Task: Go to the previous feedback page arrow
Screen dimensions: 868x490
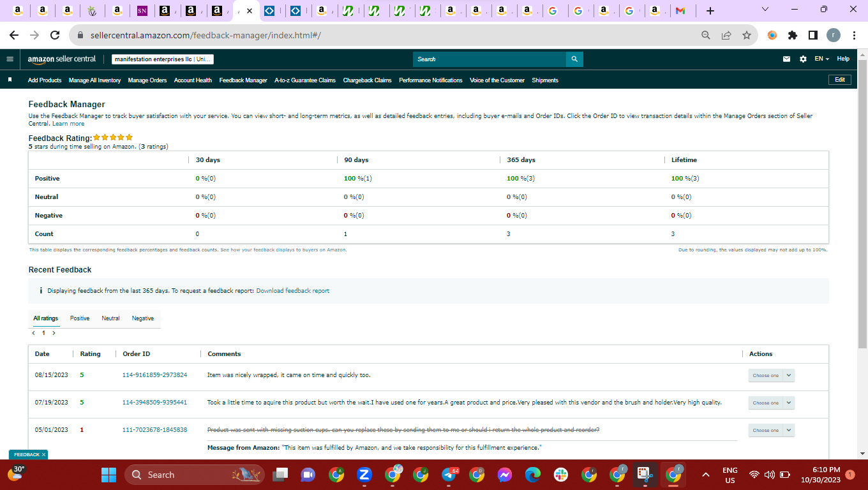Action: [33, 333]
